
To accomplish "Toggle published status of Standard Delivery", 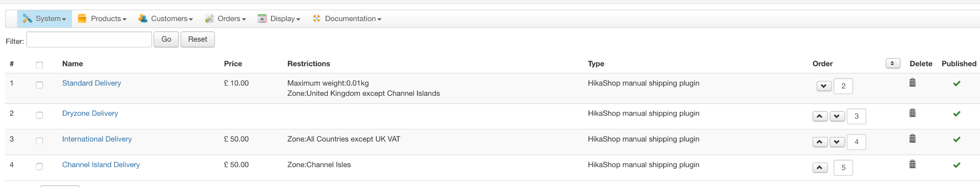I will [x=957, y=84].
